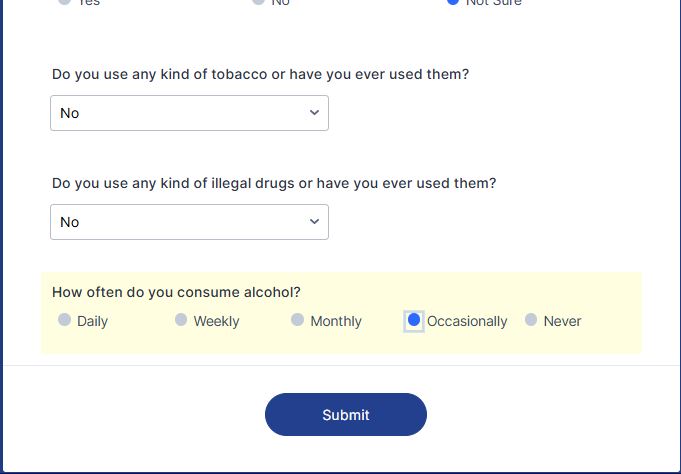Click the chevron arrow in illegal drugs dropdown

[314, 222]
